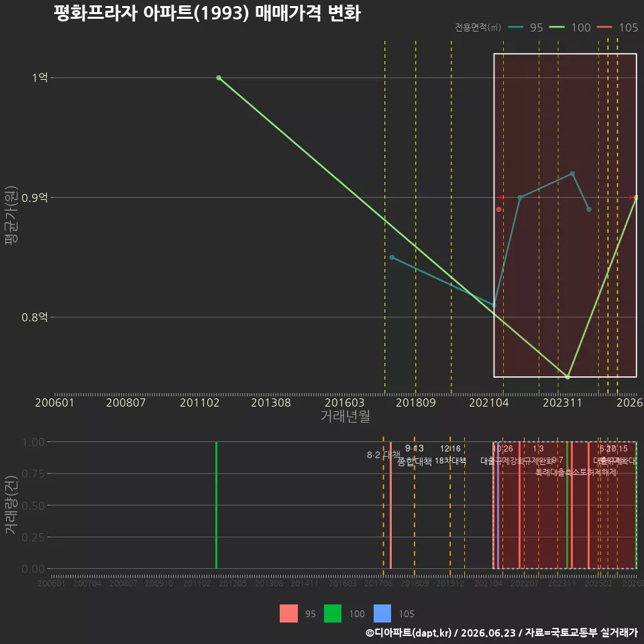The width and height of the screenshot is (644, 644).
Task: Click the green data point at 1억
Action: click(219, 78)
